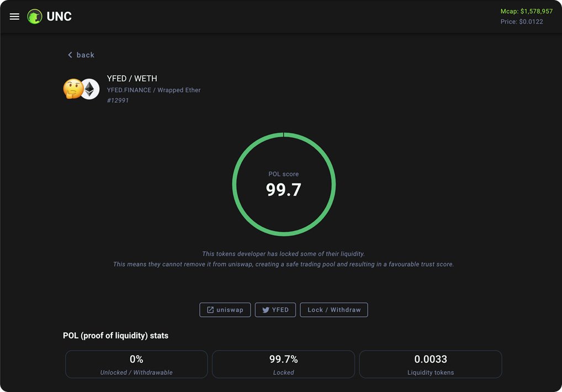Open the YFED Twitter button
Screen dimensions: 562x392
pos(275,310)
